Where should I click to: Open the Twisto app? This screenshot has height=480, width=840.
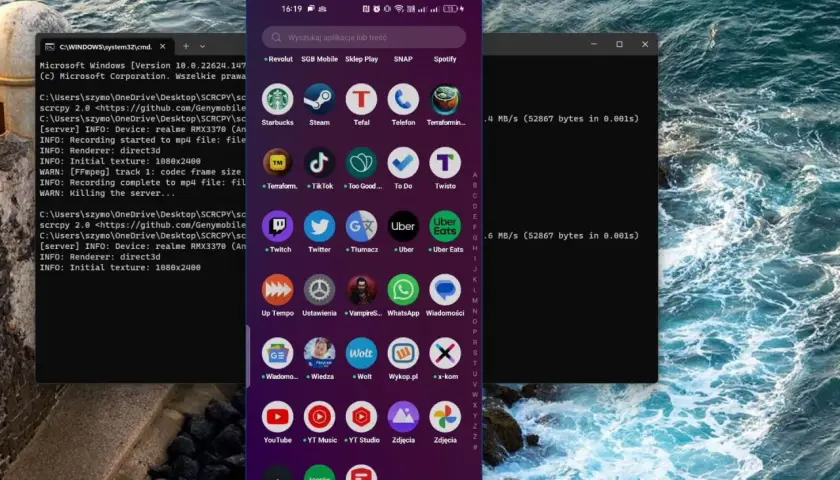pos(445,163)
